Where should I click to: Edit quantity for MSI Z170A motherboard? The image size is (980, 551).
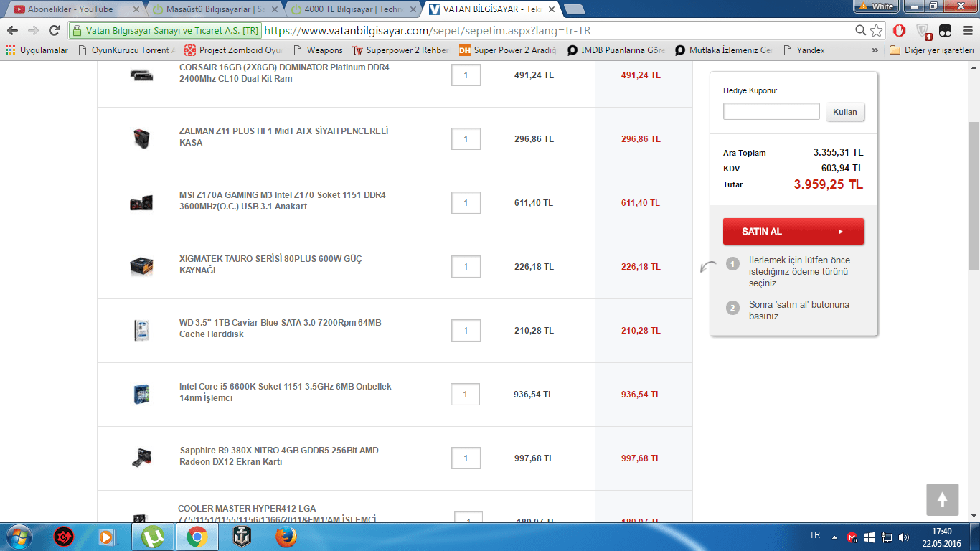click(x=466, y=203)
